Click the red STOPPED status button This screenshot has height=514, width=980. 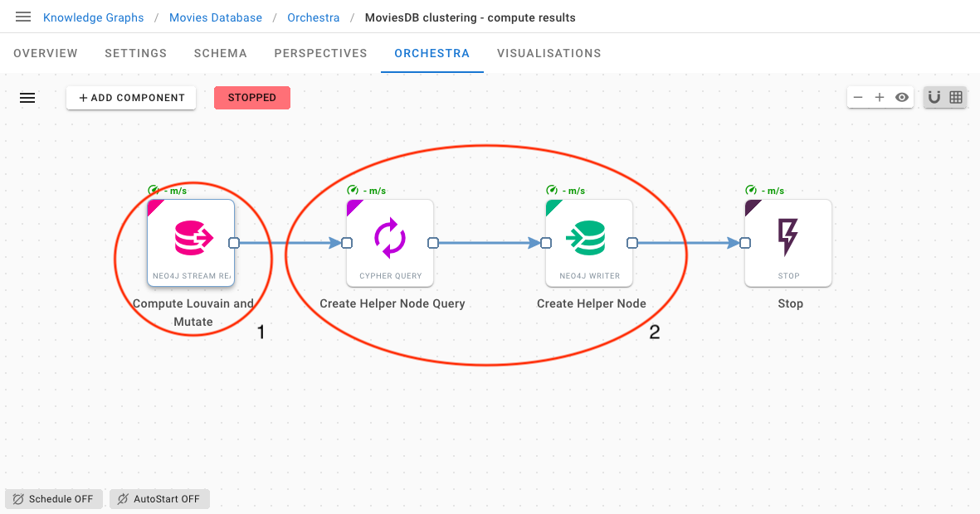pyautogui.click(x=252, y=98)
